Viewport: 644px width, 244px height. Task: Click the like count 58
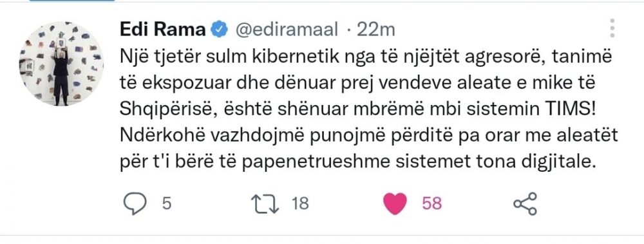coord(431,203)
